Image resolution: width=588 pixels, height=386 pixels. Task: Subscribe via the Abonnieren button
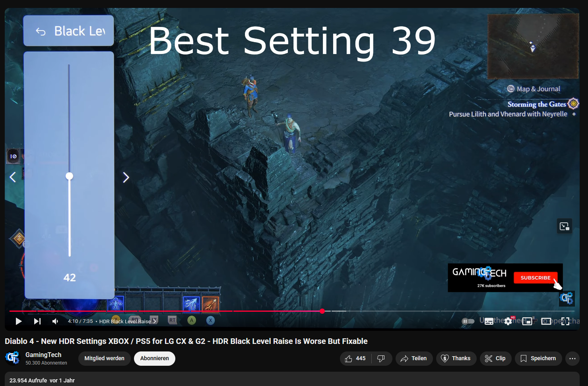[x=155, y=358]
